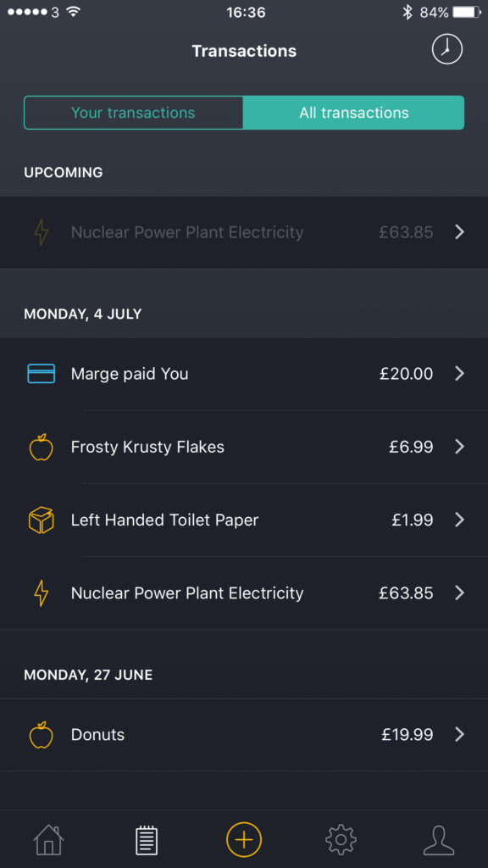Tap the card icon beside Marge paid You
Image resolution: width=488 pixels, height=868 pixels.
point(42,374)
